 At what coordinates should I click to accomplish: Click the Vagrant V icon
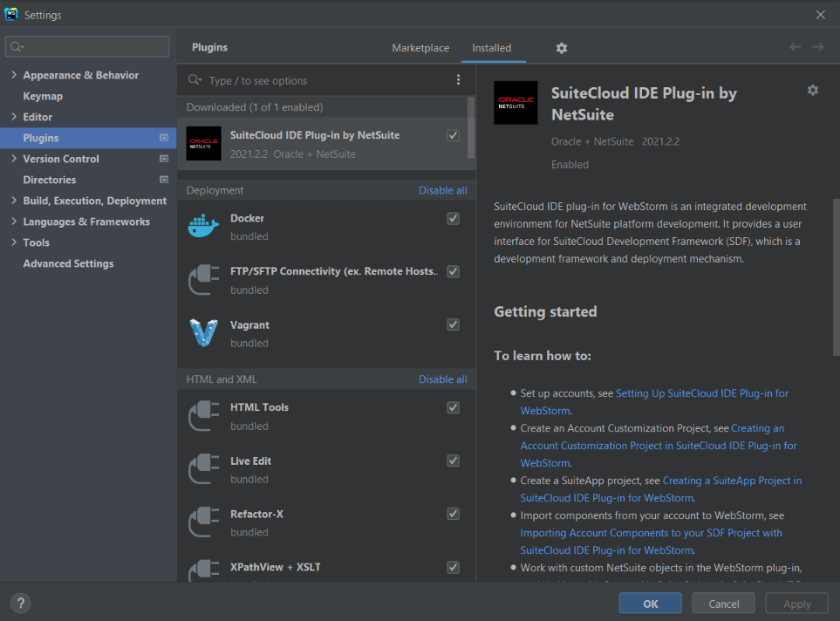coord(203,332)
